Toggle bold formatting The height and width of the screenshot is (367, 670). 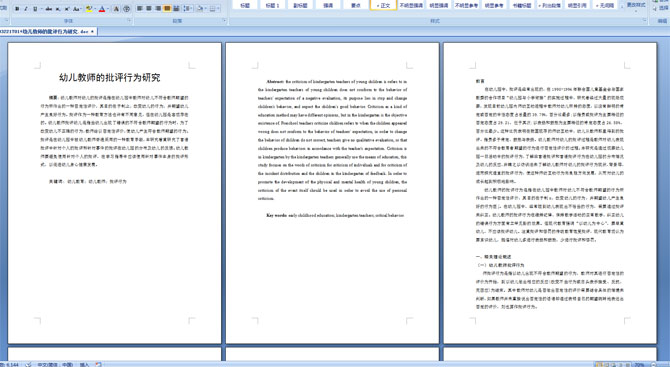pos(17,9)
